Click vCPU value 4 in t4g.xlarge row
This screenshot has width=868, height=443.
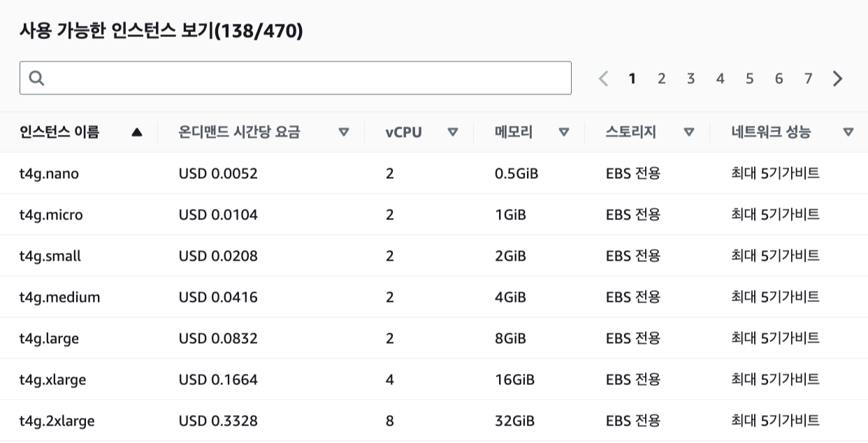click(389, 379)
